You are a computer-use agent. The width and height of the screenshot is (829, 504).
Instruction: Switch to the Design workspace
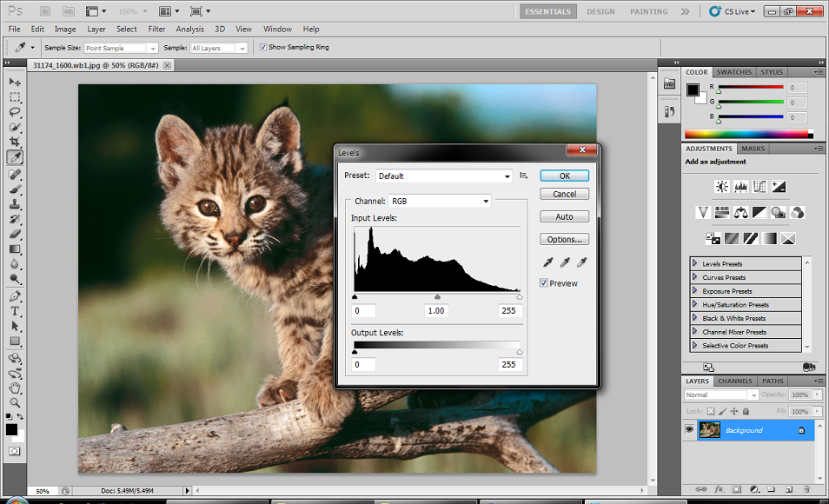[x=600, y=11]
